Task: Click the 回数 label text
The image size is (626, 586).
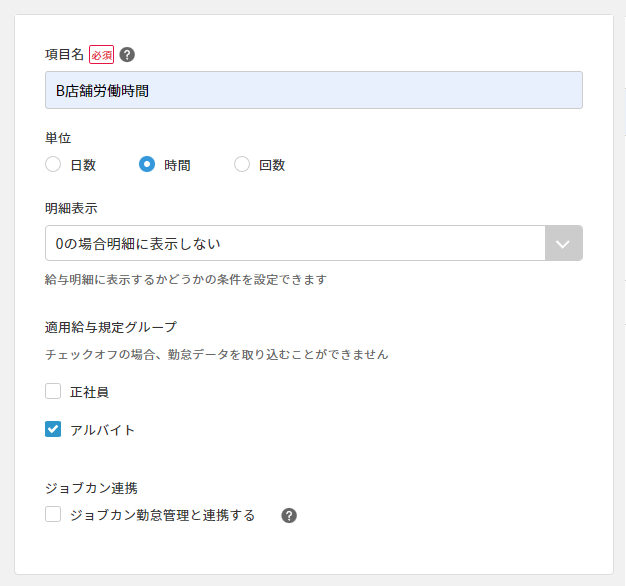Action: (x=272, y=166)
